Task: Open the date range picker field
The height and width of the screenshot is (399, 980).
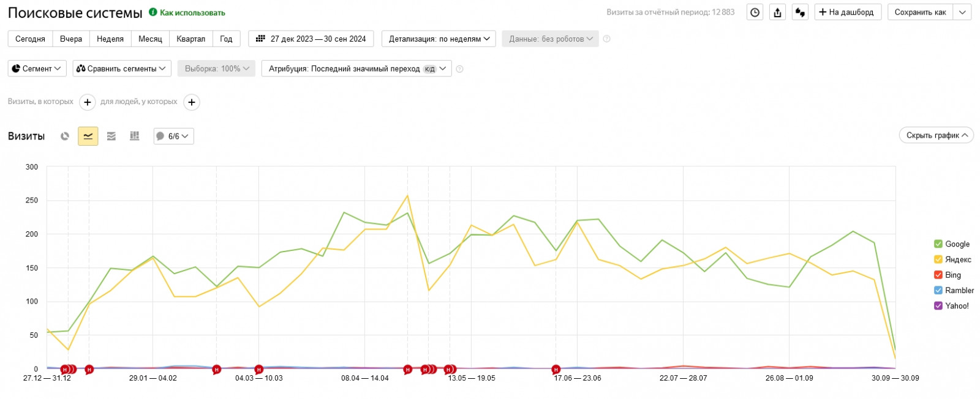Action: coord(312,39)
